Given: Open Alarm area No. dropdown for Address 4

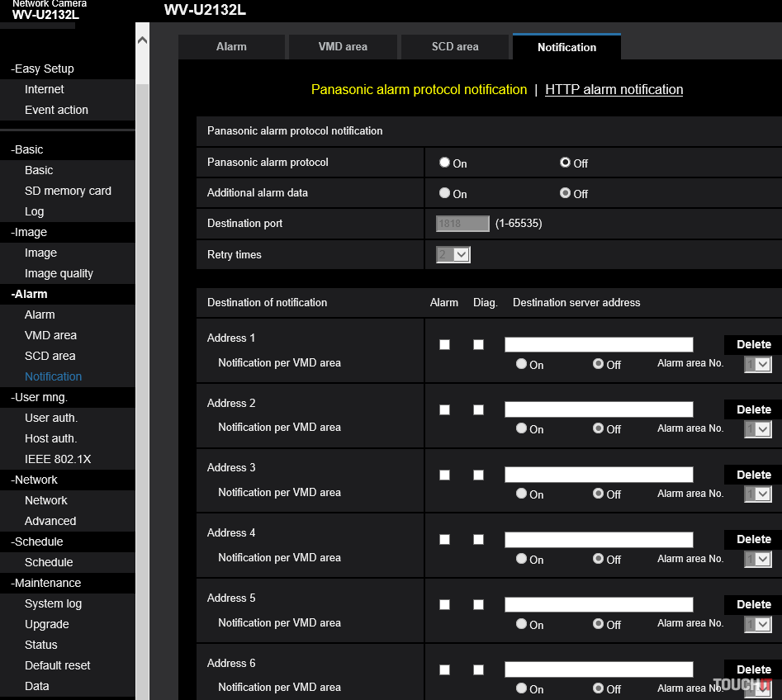Looking at the screenshot, I should pos(757,559).
